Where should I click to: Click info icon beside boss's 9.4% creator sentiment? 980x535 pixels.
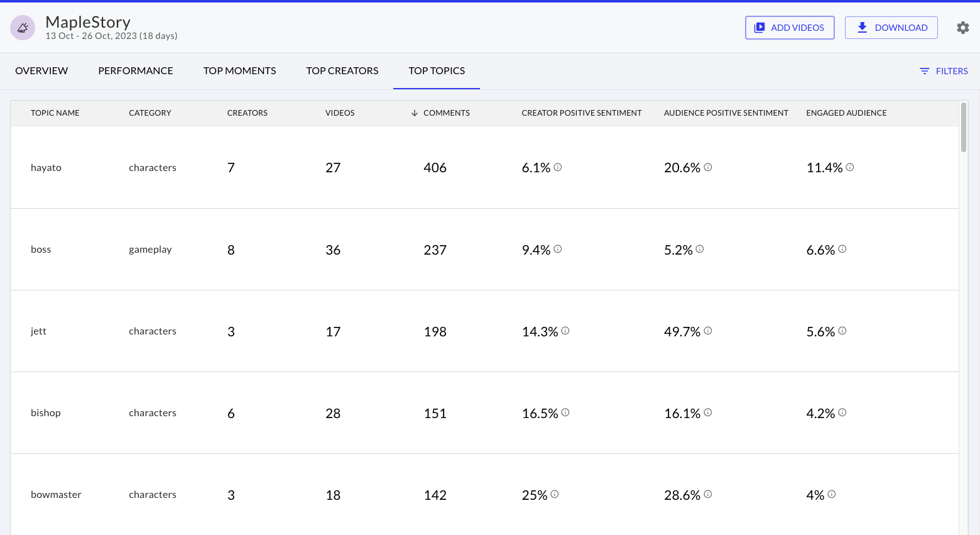[558, 249]
